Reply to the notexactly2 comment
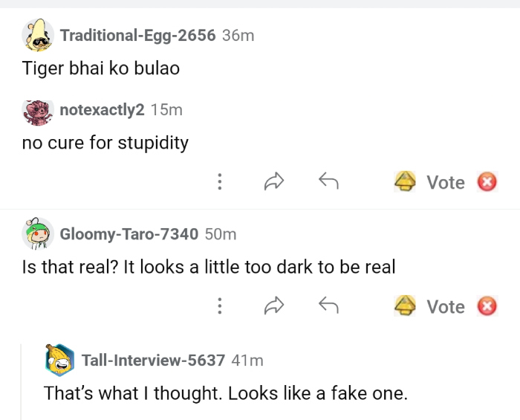Screen dimensions: 520x420 click(328, 181)
